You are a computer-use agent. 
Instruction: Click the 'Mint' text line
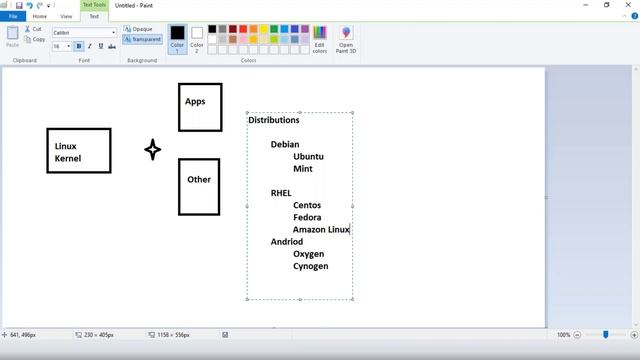(303, 169)
